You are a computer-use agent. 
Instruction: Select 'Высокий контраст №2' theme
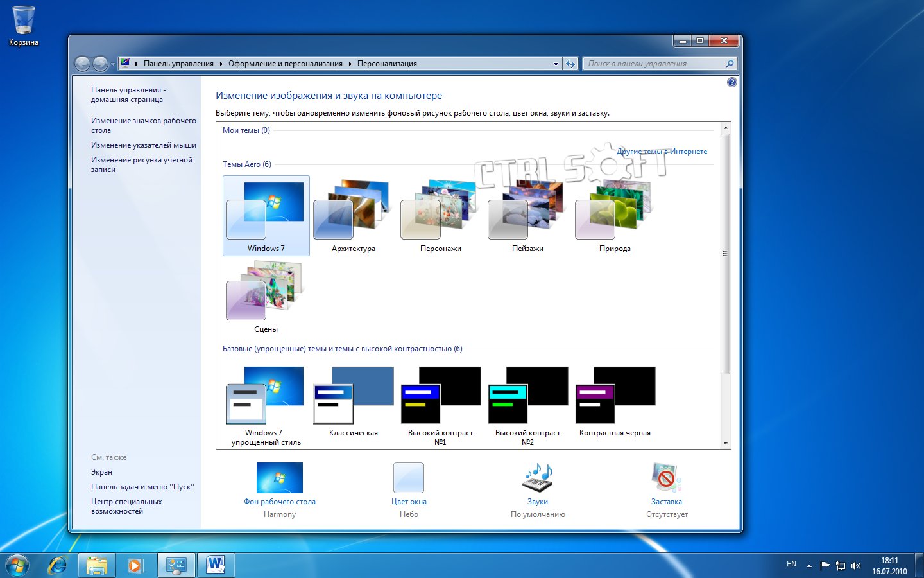pyautogui.click(x=527, y=406)
